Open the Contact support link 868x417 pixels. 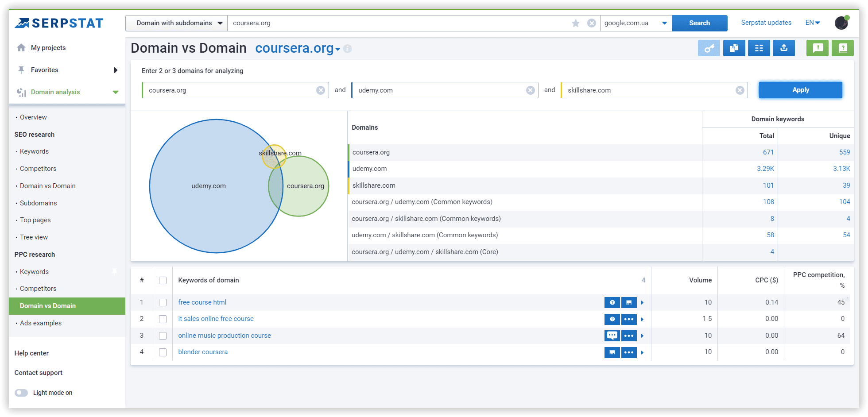click(x=39, y=373)
